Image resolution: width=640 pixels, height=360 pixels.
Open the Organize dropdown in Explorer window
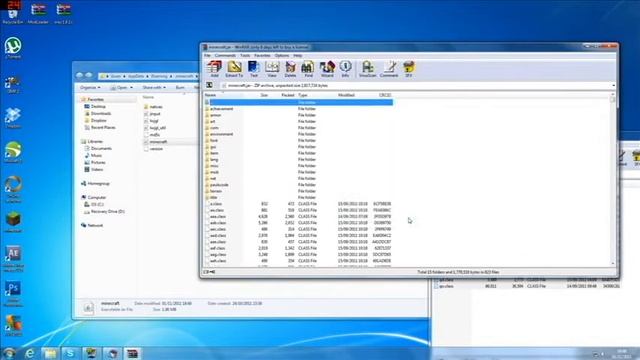(90, 88)
